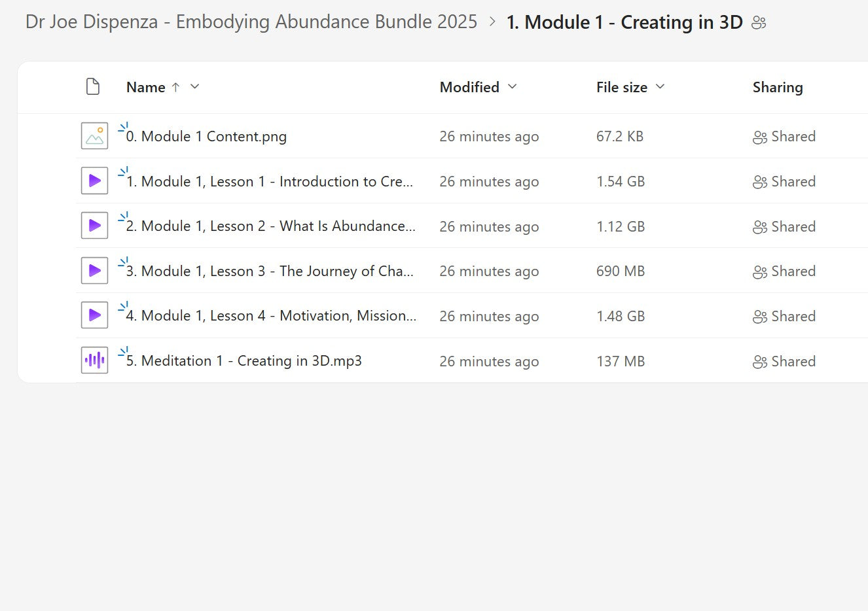Click the audio waveform icon for Meditation 1 mp3
The height and width of the screenshot is (611, 868).
click(x=94, y=360)
